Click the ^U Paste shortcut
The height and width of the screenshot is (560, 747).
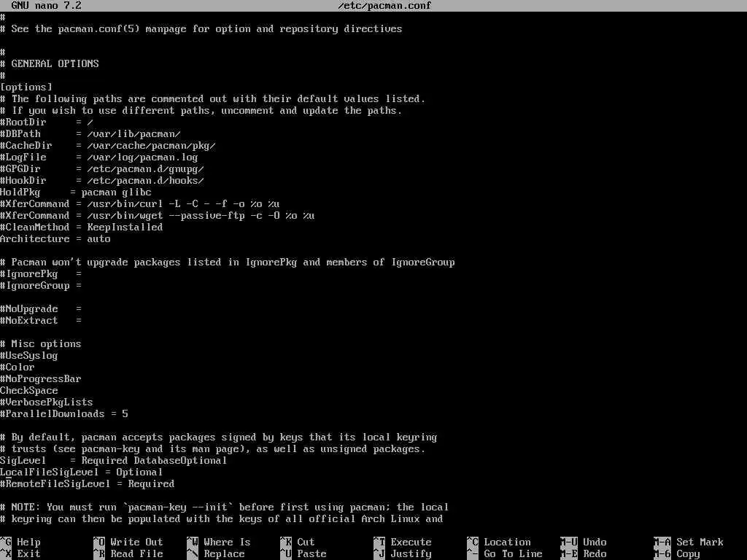[x=303, y=554]
